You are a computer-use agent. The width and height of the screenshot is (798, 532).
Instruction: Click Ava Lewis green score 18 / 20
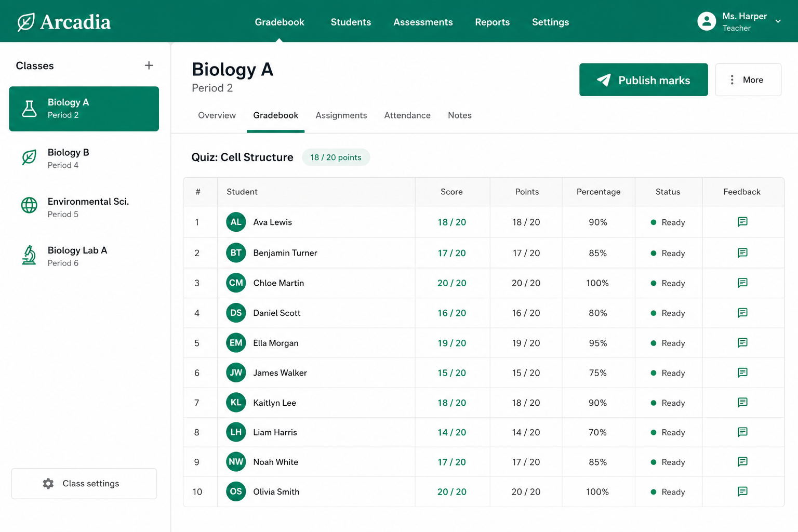(x=452, y=222)
